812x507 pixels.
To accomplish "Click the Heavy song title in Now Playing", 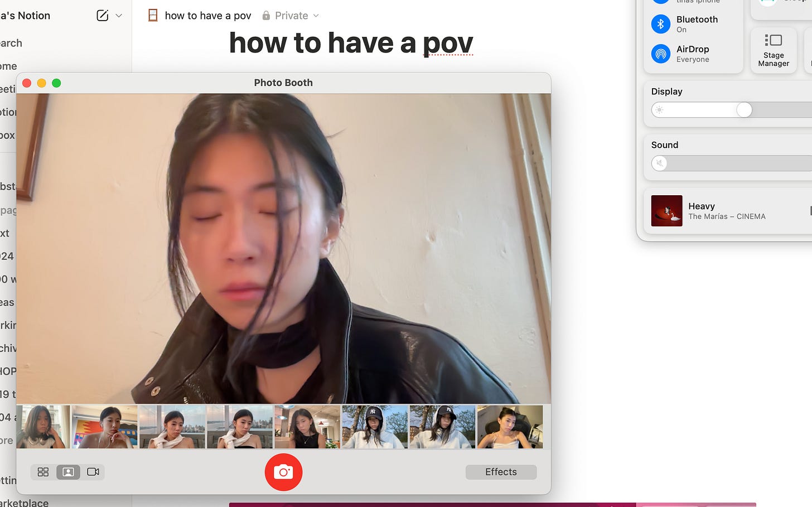I will pyautogui.click(x=702, y=206).
